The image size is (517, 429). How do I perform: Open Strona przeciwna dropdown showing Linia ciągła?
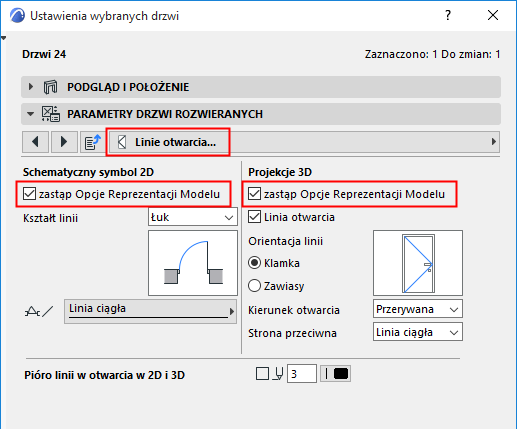coord(418,332)
